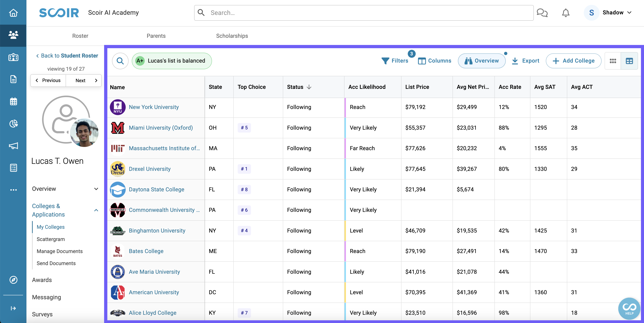Export the college list
Screen dimensions: 644x323
pyautogui.click(x=525, y=61)
